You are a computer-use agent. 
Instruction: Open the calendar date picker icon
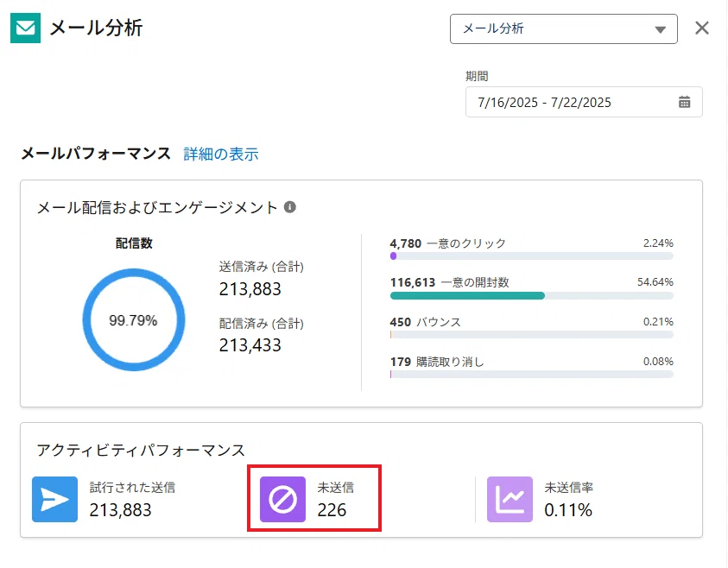pos(684,102)
